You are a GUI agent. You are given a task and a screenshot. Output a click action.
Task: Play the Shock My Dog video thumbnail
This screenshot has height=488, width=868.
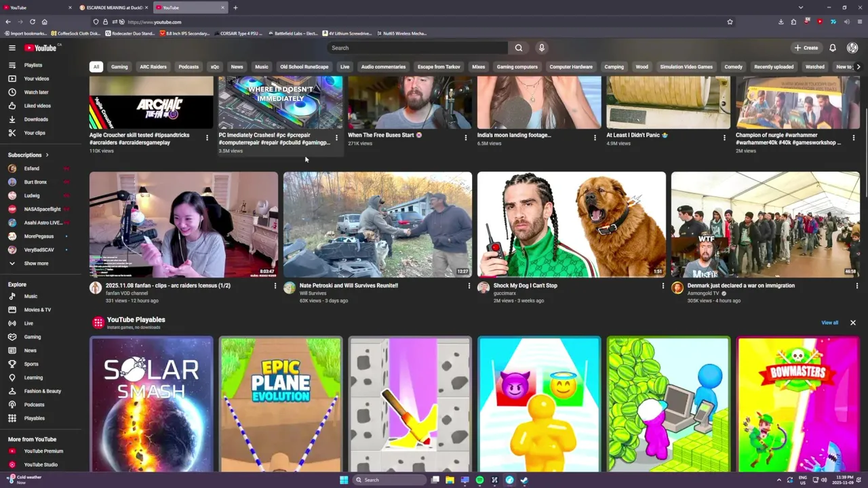coord(571,224)
